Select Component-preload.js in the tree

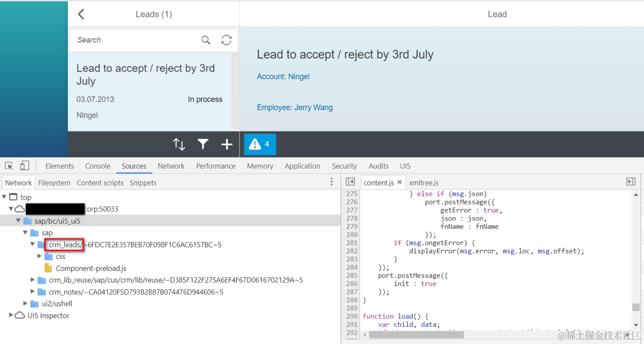(x=91, y=268)
